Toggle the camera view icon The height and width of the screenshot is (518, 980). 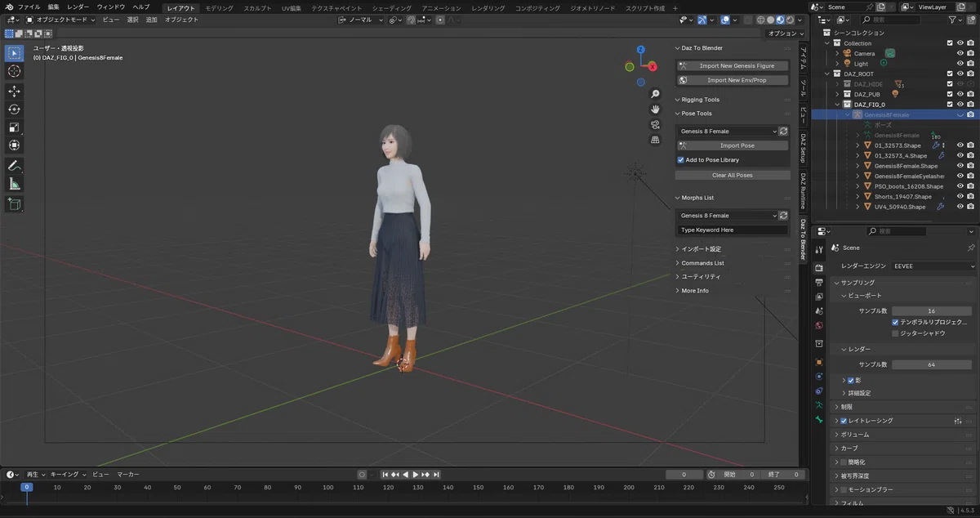655,124
